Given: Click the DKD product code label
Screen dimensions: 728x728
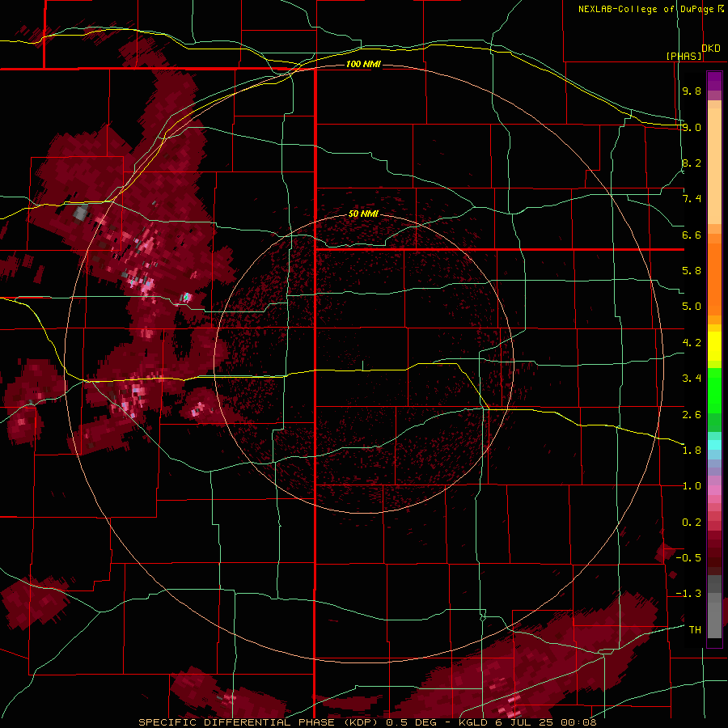Looking at the screenshot, I should pyautogui.click(x=711, y=49).
